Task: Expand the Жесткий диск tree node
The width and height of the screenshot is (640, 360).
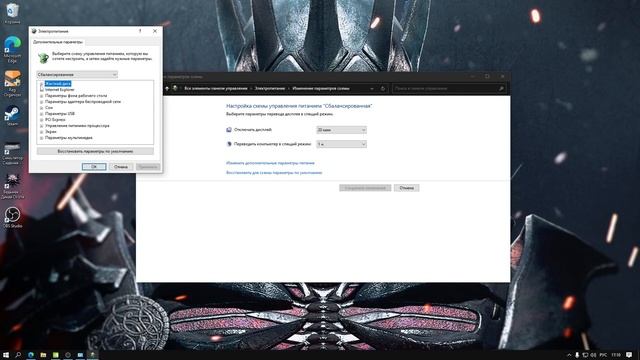Action: (42, 84)
